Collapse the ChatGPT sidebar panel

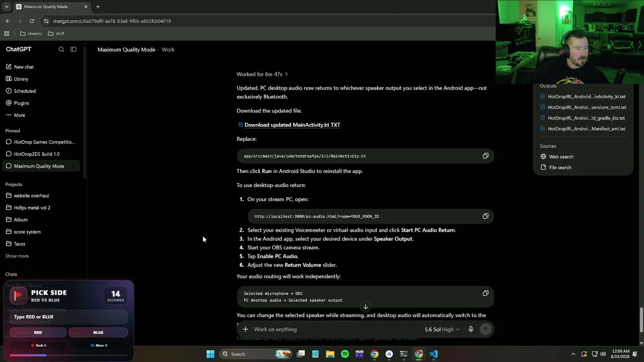coord(73,49)
